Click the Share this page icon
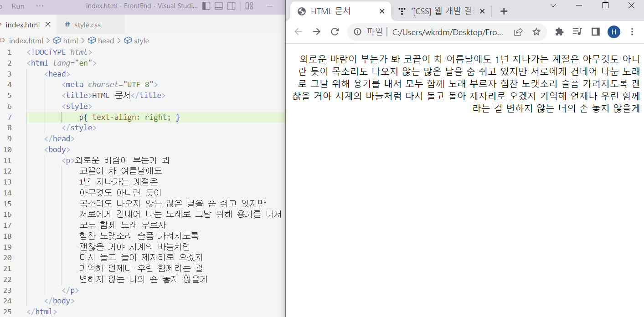 [518, 31]
